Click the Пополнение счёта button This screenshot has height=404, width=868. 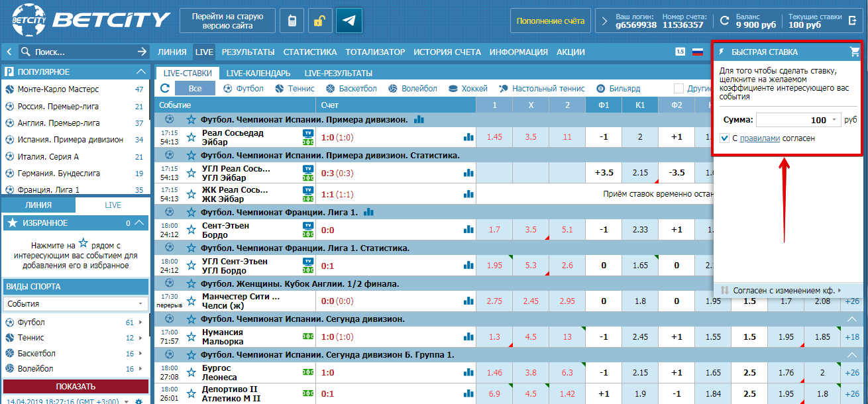551,21
